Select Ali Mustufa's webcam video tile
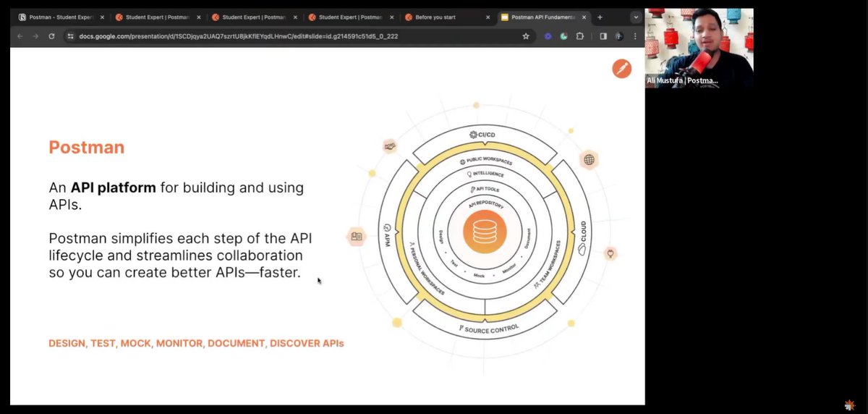The width and height of the screenshot is (868, 414). pos(699,48)
